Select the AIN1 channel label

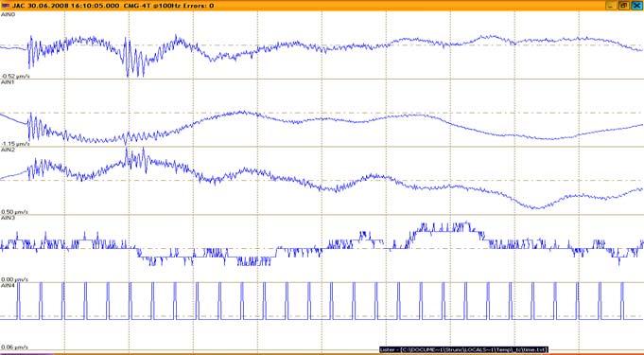[8, 82]
